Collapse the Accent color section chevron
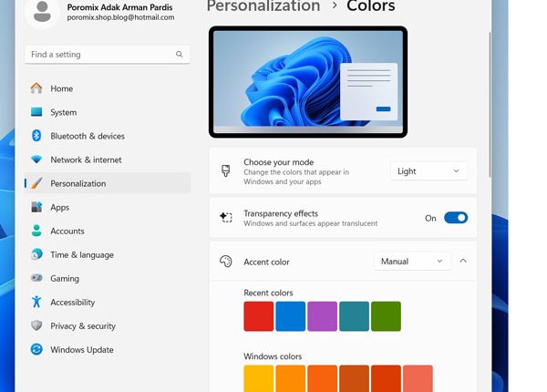Image resolution: width=547 pixels, height=392 pixels. pyautogui.click(x=463, y=261)
